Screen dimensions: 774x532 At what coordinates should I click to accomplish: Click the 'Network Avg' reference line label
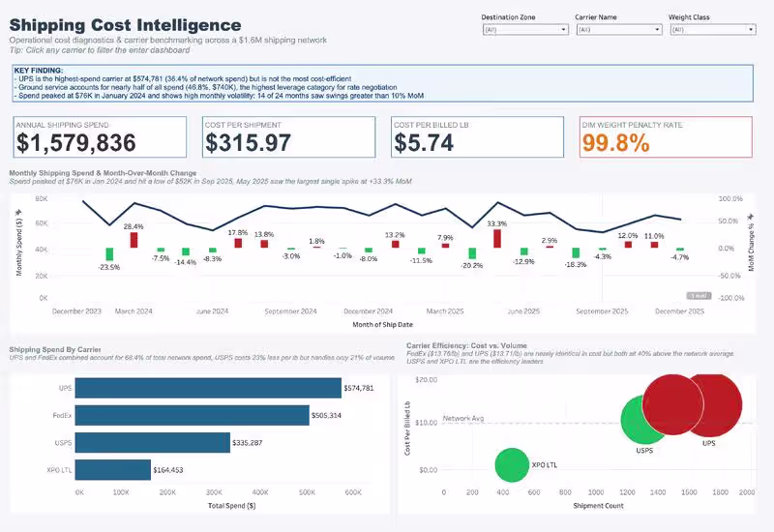point(463,418)
